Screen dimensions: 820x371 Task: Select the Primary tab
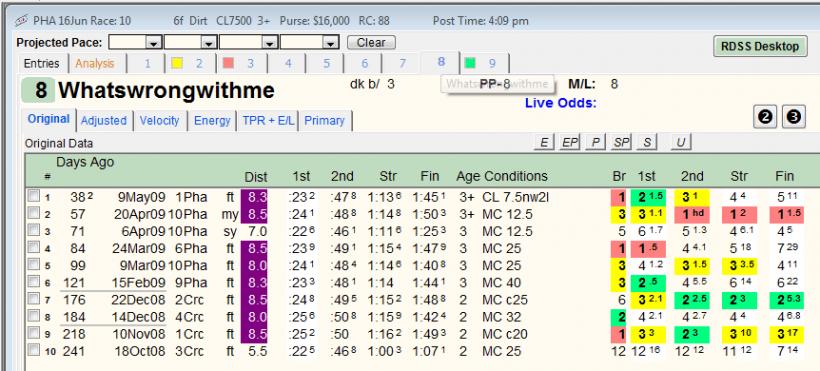click(x=325, y=120)
